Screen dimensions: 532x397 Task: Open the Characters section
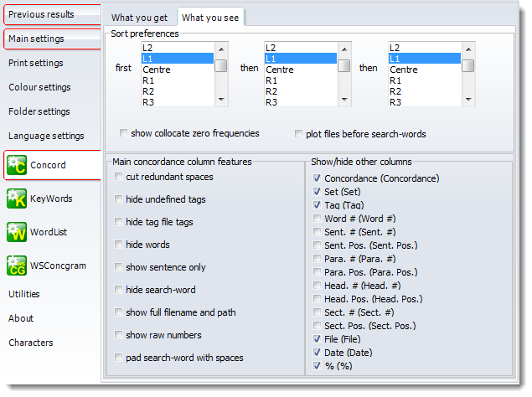point(31,343)
